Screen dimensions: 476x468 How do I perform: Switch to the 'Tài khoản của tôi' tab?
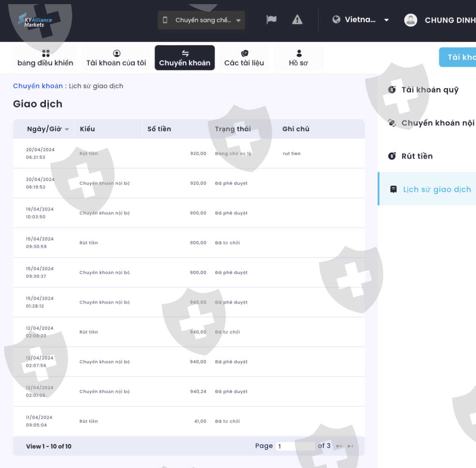pos(116,58)
